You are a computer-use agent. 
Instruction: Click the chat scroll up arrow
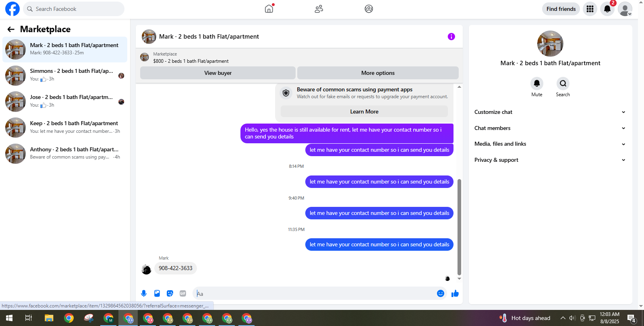click(x=459, y=87)
